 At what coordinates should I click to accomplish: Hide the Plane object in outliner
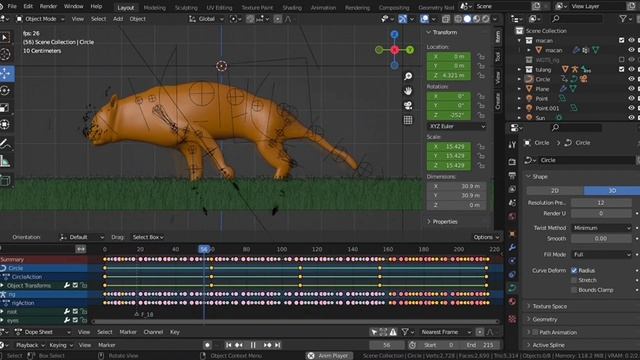tap(631, 89)
